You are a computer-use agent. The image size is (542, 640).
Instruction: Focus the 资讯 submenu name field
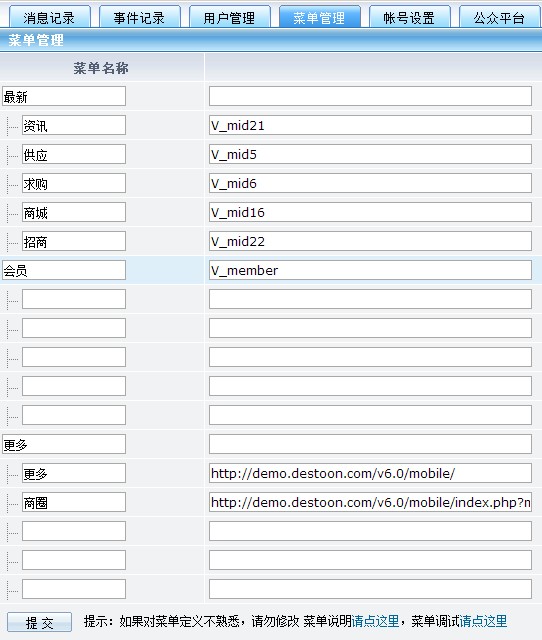(74, 125)
